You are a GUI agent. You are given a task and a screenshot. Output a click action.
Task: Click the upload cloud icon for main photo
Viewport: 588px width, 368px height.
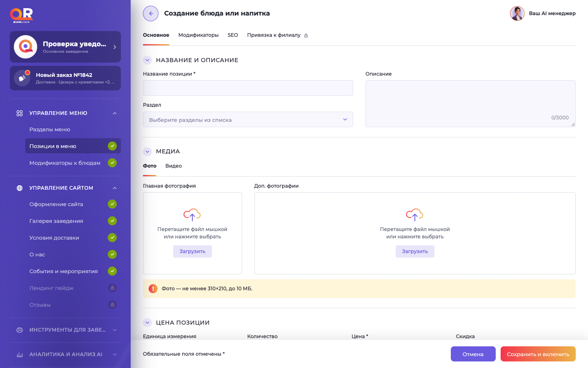(x=192, y=215)
